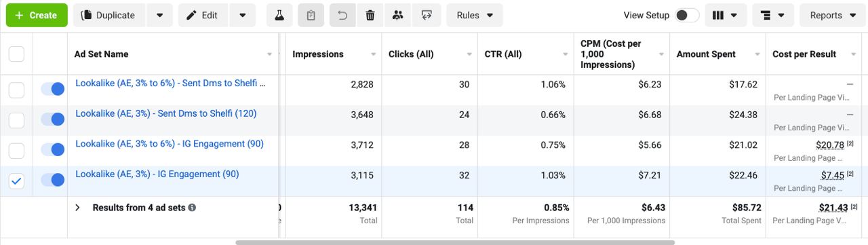Click the horizontal scrollbar at bottom
Screen dimensions: 868x245
tap(455, 242)
